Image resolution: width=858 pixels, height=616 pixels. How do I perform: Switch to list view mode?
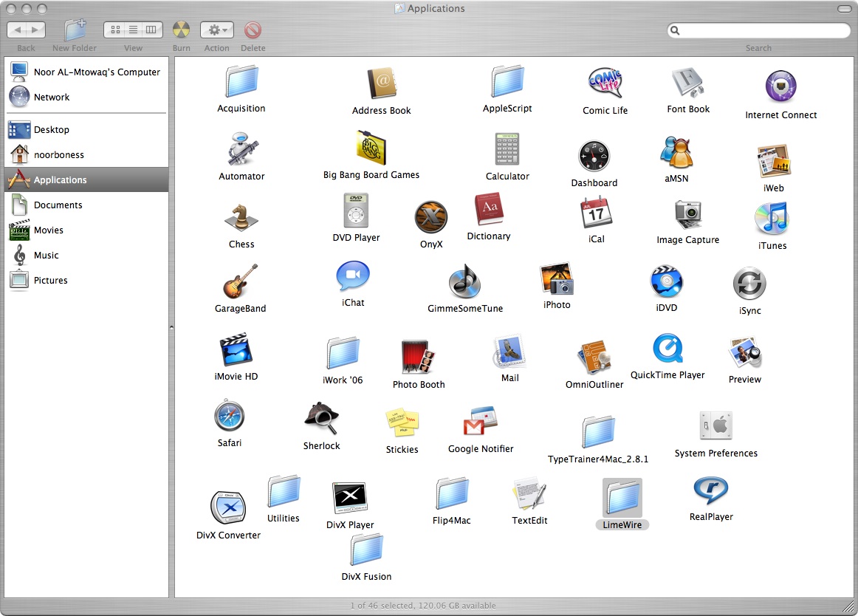pos(133,30)
